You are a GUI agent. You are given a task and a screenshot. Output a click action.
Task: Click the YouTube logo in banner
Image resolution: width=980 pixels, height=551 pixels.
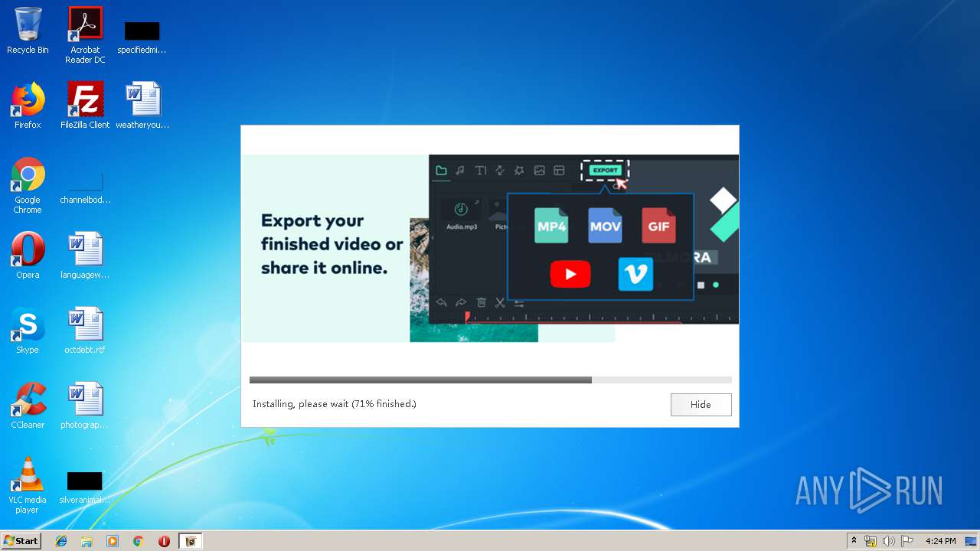click(x=570, y=274)
